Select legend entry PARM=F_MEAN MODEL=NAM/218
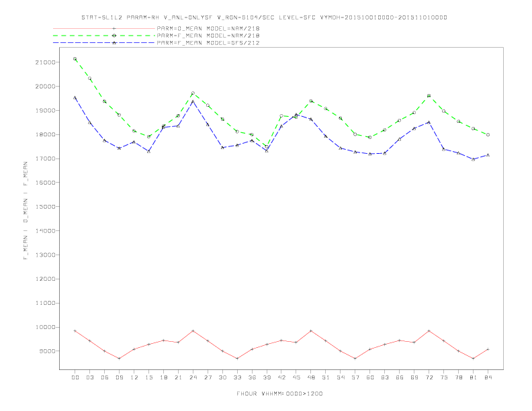 point(208,36)
